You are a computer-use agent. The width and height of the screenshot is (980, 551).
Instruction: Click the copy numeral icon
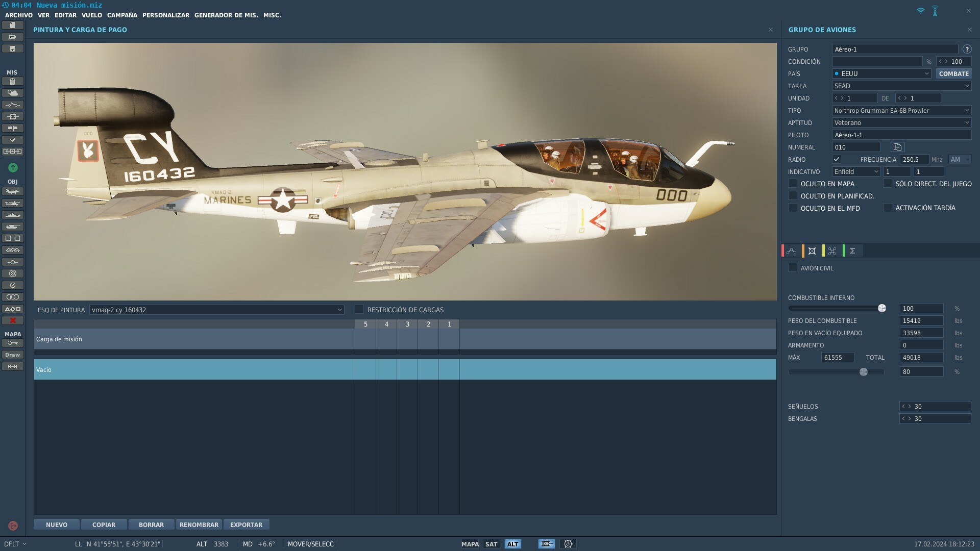(897, 147)
